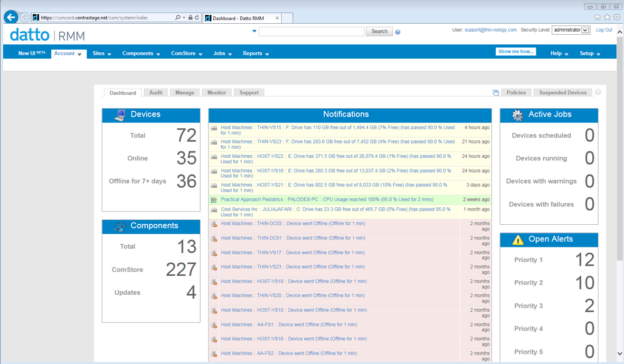624x364 pixels.
Task: Click the Search button
Action: 379,32
